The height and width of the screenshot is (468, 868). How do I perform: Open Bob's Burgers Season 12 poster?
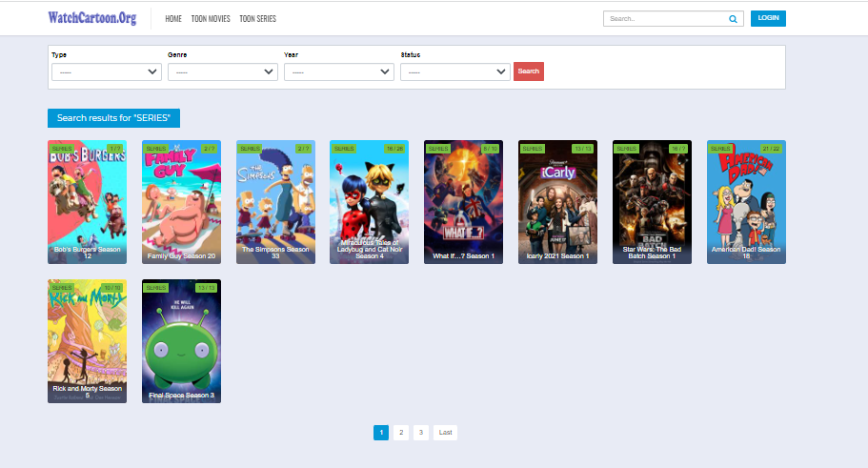tap(87, 202)
